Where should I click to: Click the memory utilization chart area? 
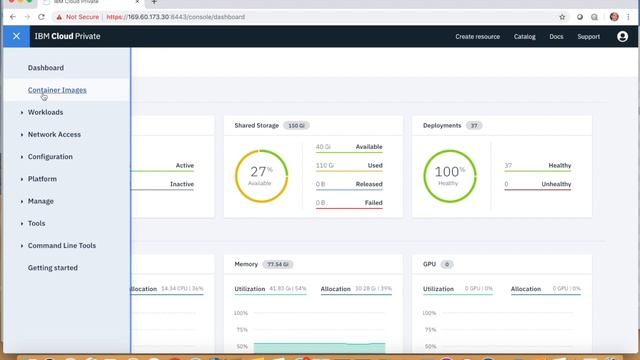pyautogui.click(x=319, y=348)
